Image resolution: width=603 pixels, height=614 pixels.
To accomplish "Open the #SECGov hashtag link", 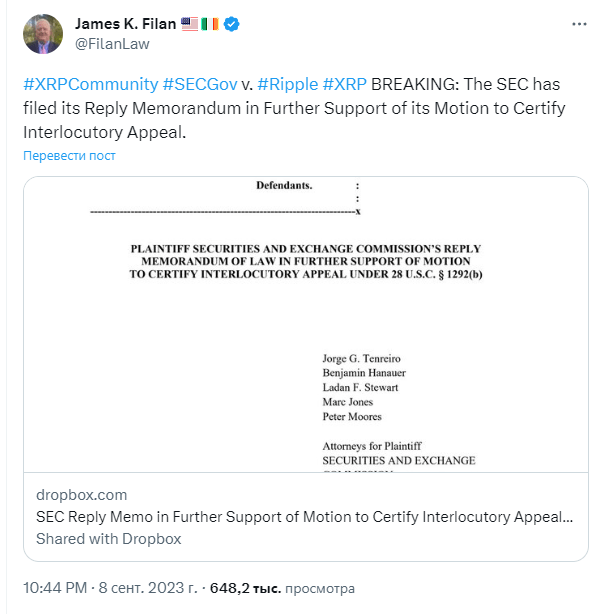I will pos(200,84).
